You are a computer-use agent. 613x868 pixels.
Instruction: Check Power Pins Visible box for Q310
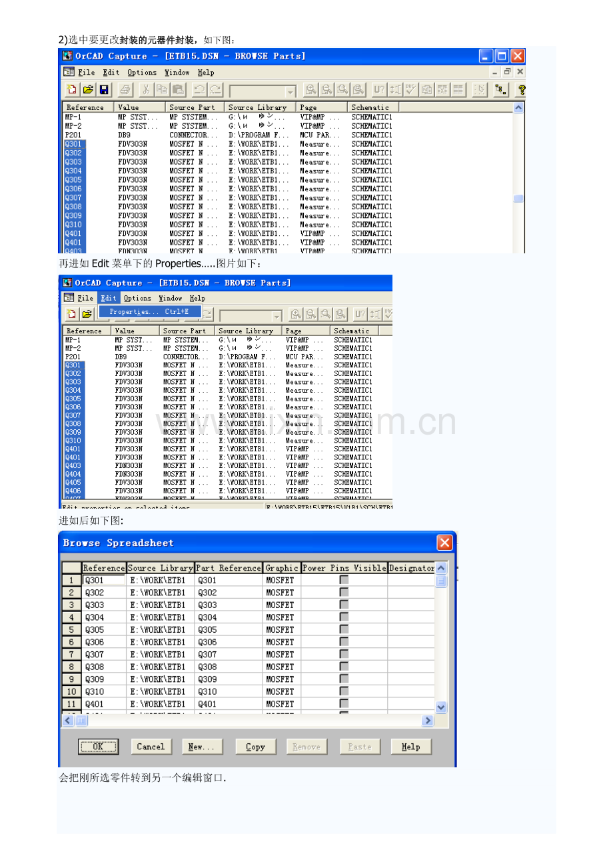pyautogui.click(x=344, y=691)
